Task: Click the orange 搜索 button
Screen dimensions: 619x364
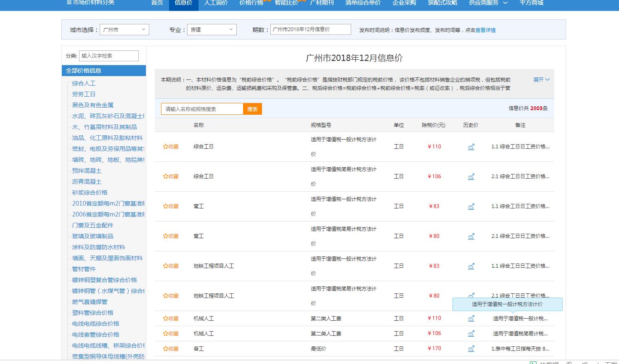Action: [252, 109]
